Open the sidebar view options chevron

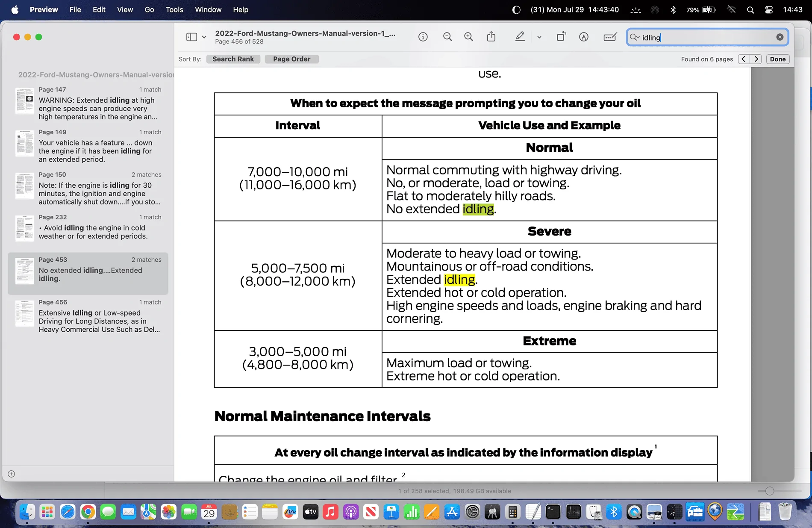click(x=204, y=37)
